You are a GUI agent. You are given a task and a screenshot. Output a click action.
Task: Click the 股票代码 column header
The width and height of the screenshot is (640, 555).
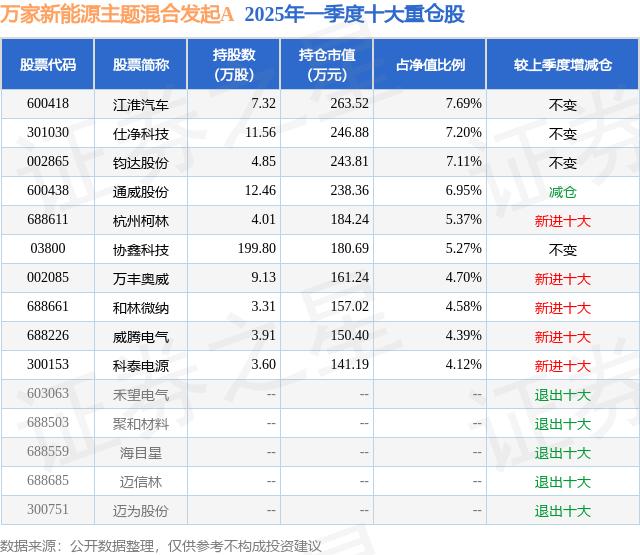[x=48, y=64]
